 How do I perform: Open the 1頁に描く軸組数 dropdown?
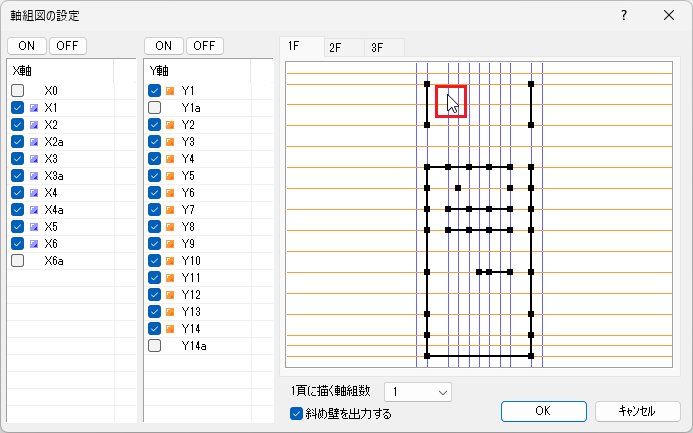(x=419, y=391)
